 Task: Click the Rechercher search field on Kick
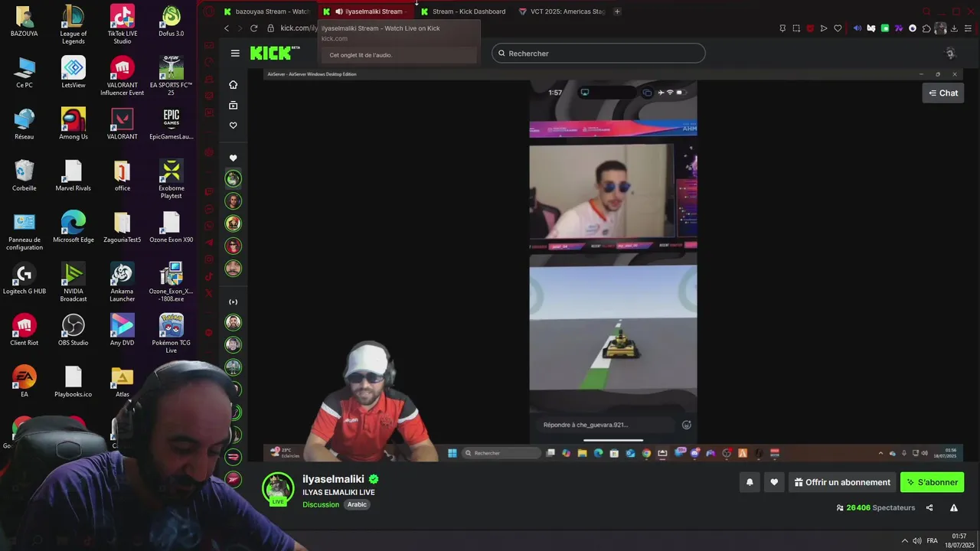[598, 54]
